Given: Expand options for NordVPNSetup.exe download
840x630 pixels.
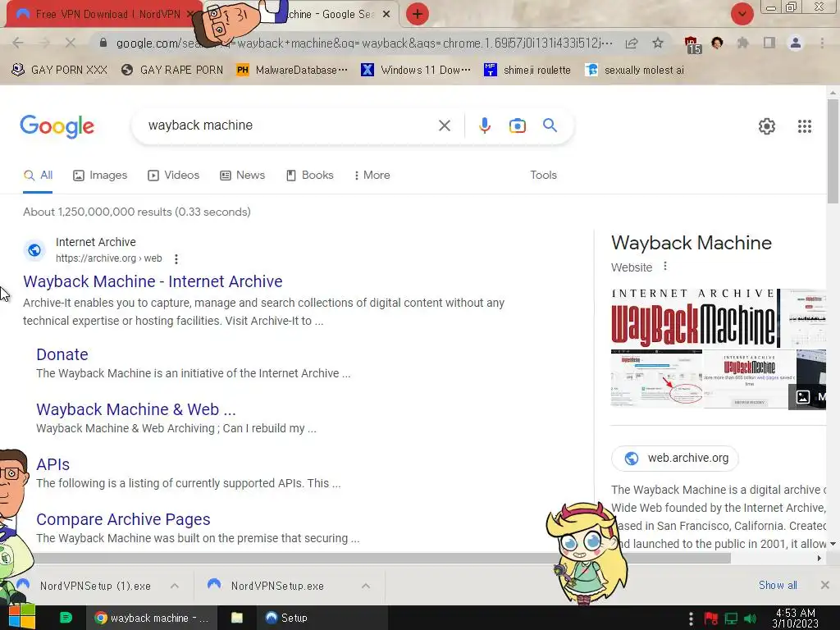Looking at the screenshot, I should pos(366,586).
